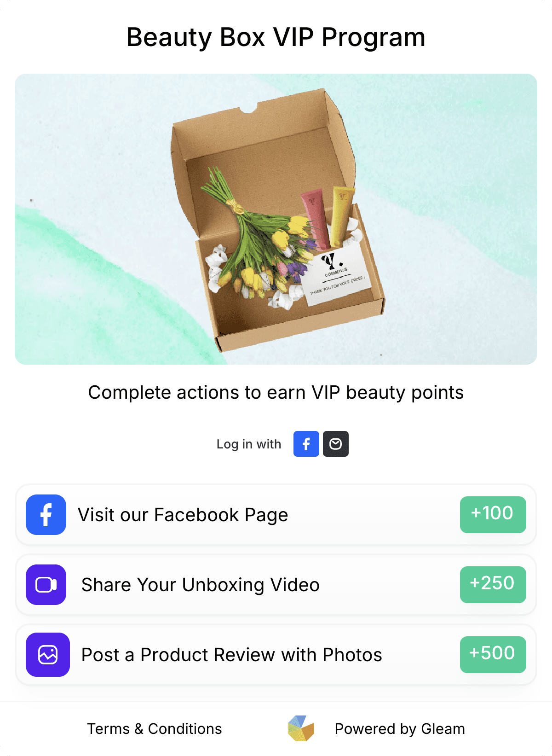Click the +250 points badge

(493, 585)
